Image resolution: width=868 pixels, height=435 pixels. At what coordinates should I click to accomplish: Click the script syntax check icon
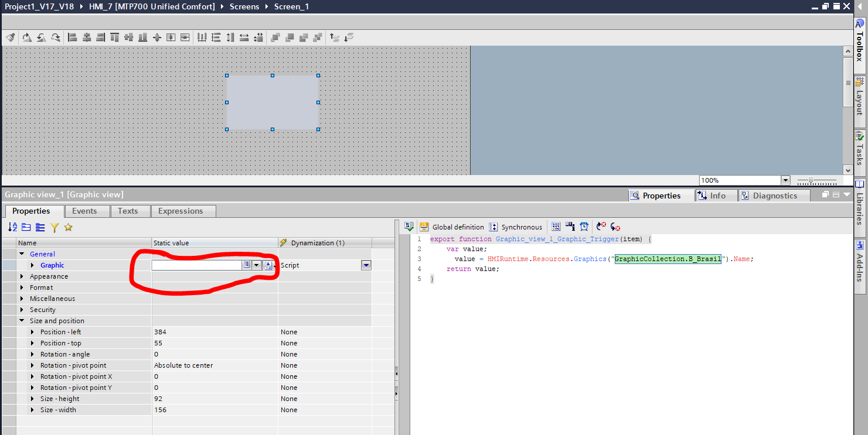(x=409, y=227)
